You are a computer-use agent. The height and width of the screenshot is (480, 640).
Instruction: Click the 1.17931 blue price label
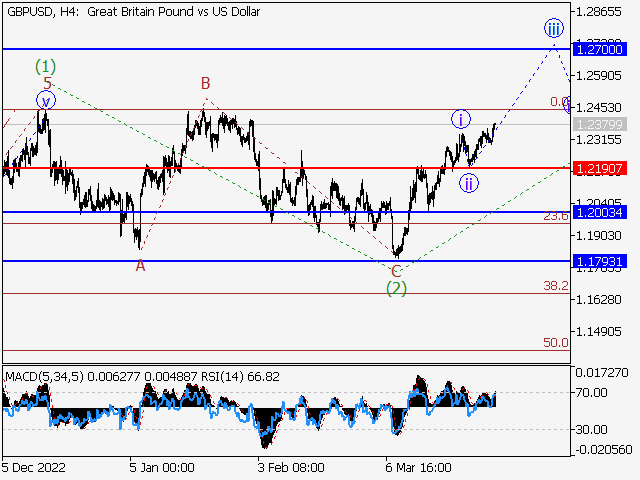[600, 261]
